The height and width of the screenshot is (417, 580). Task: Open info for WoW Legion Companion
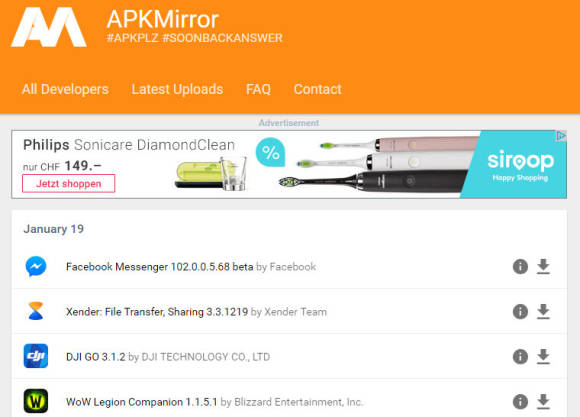520,401
